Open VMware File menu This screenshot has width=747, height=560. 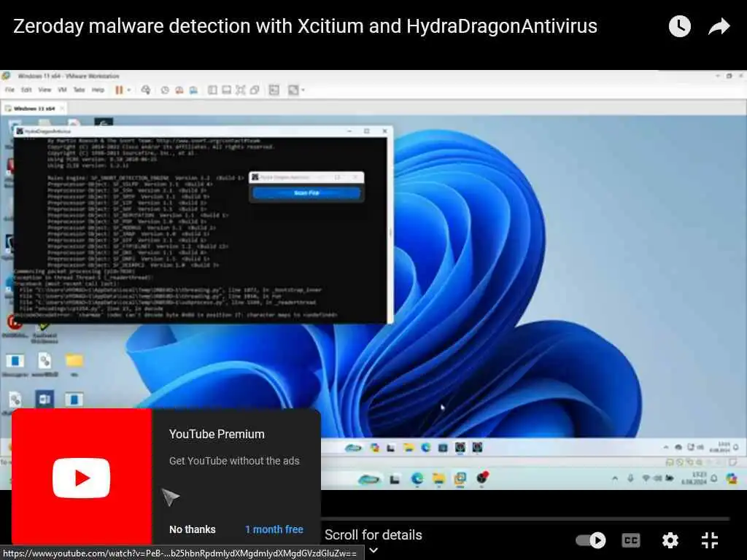coord(9,90)
